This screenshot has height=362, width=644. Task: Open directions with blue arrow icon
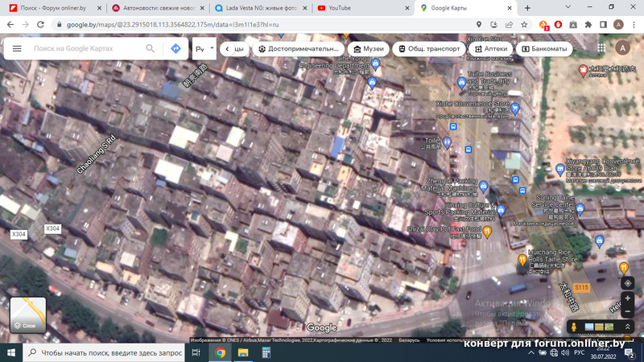[x=175, y=48]
